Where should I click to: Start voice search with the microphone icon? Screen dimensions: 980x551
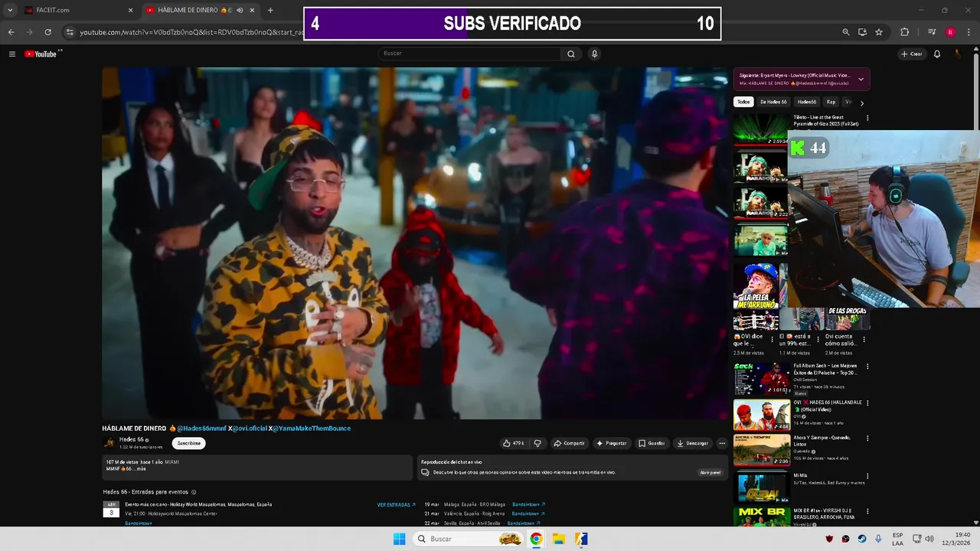pyautogui.click(x=594, y=54)
